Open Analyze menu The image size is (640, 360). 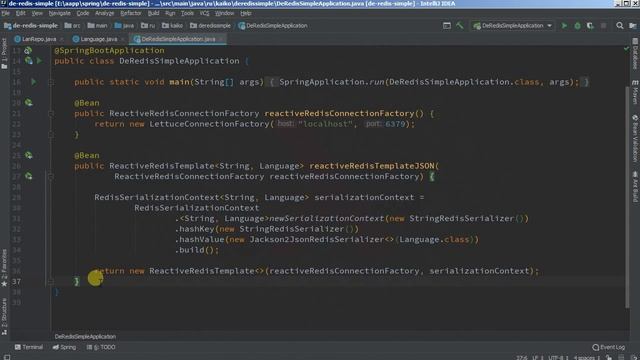[x=104, y=13]
